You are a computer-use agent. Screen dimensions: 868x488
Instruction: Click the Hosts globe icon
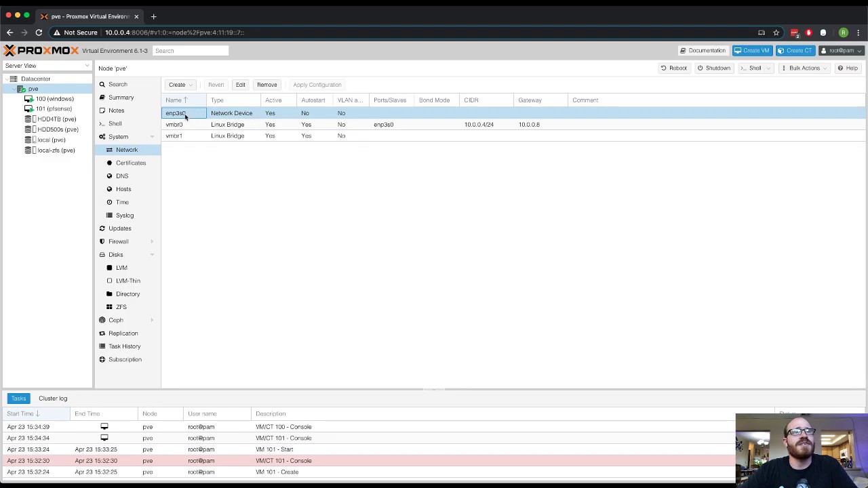(x=109, y=189)
